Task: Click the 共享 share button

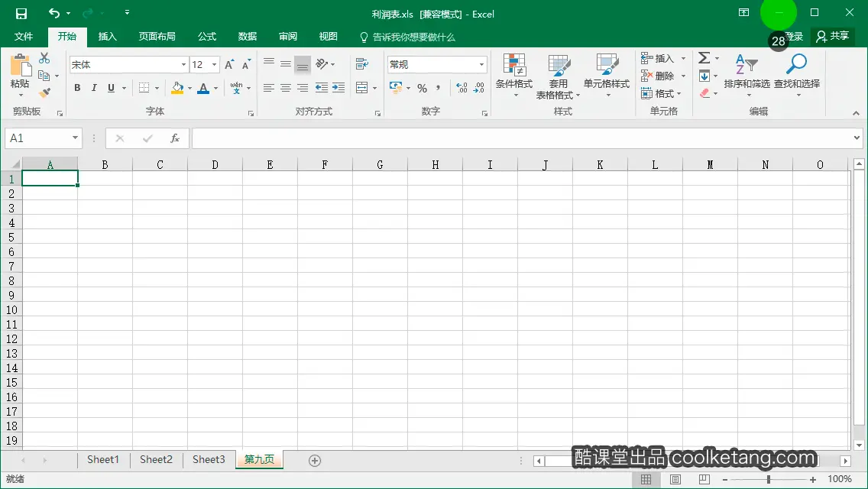Action: point(833,37)
